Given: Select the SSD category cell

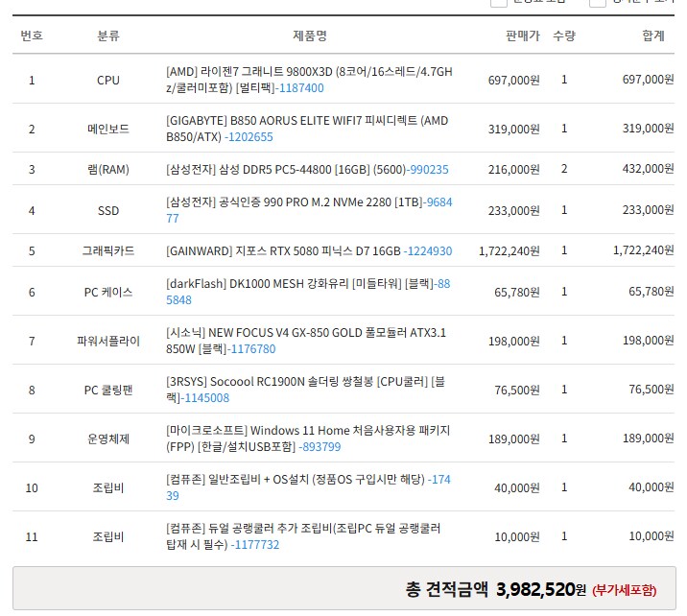Looking at the screenshot, I should pyautogui.click(x=108, y=211).
